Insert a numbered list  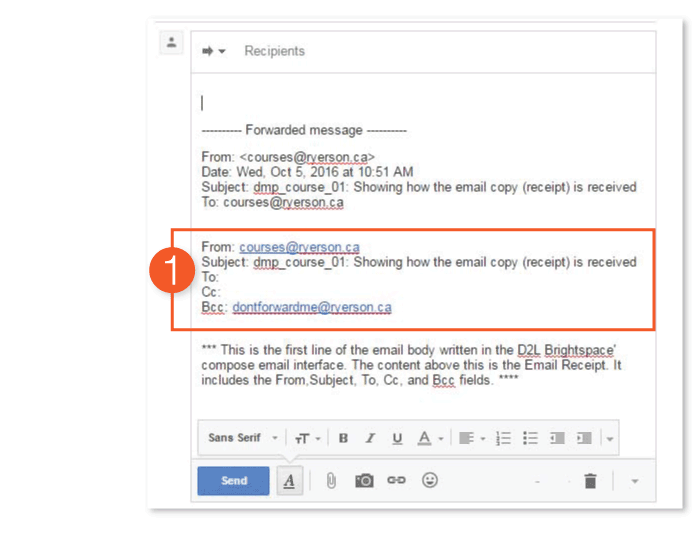click(x=503, y=438)
